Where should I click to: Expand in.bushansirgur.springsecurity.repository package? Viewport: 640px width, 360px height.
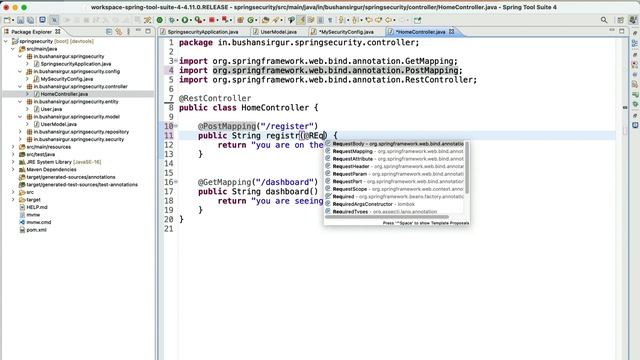pos(20,132)
